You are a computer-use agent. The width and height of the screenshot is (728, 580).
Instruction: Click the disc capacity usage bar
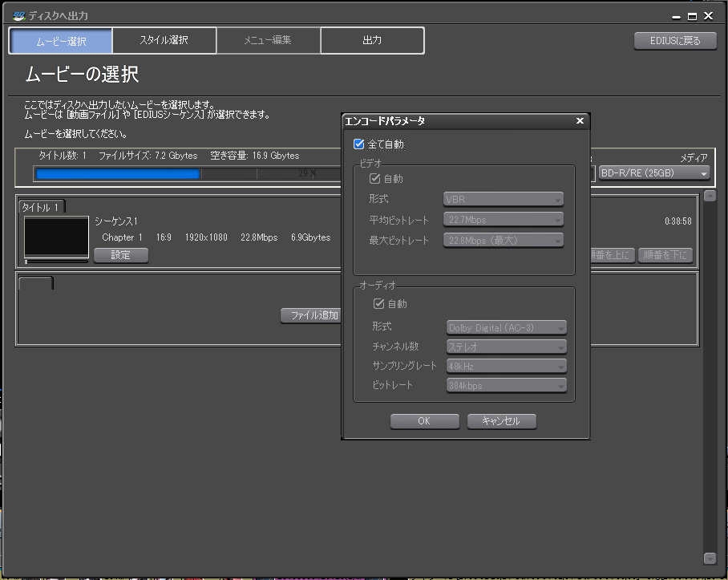tap(186, 173)
